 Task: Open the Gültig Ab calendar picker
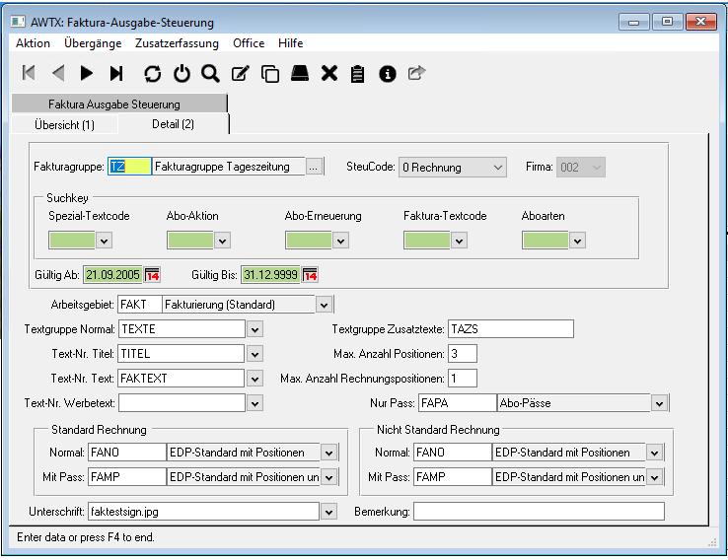pos(152,274)
